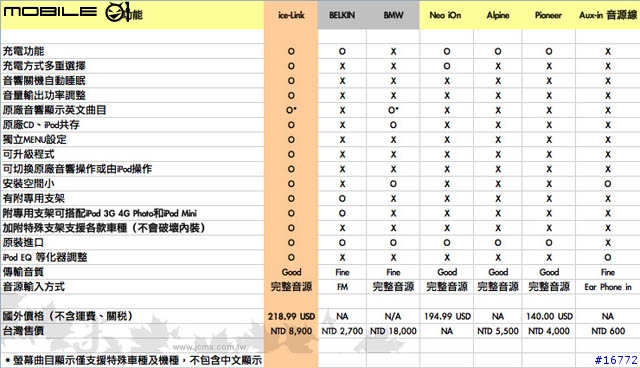Image resolution: width=640 pixels, height=368 pixels.
Task: Select the Aux-in 音源線 column header
Action: tap(608, 16)
